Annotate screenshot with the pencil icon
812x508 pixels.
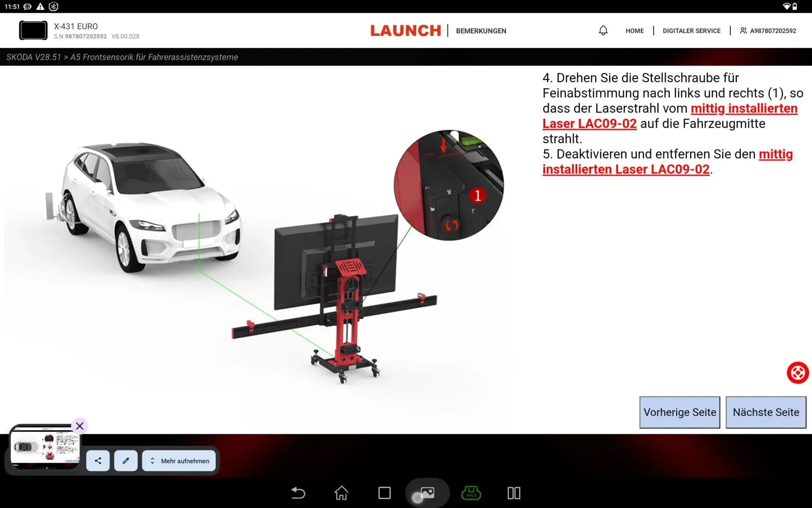coord(126,461)
